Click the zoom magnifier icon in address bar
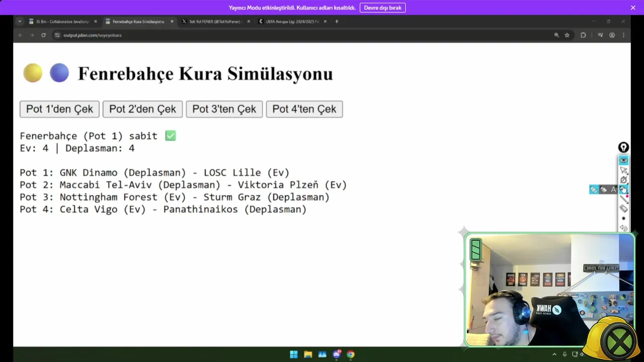This screenshot has height=362, width=644. pyautogui.click(x=556, y=35)
